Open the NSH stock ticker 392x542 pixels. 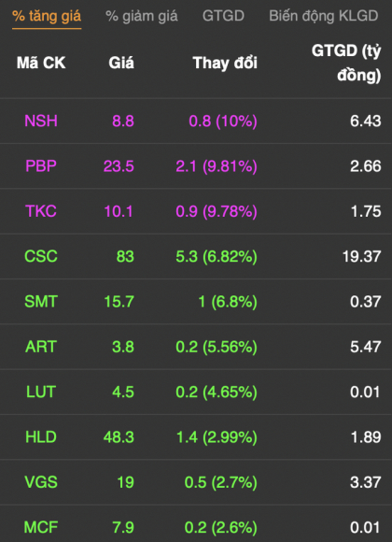coord(41,121)
